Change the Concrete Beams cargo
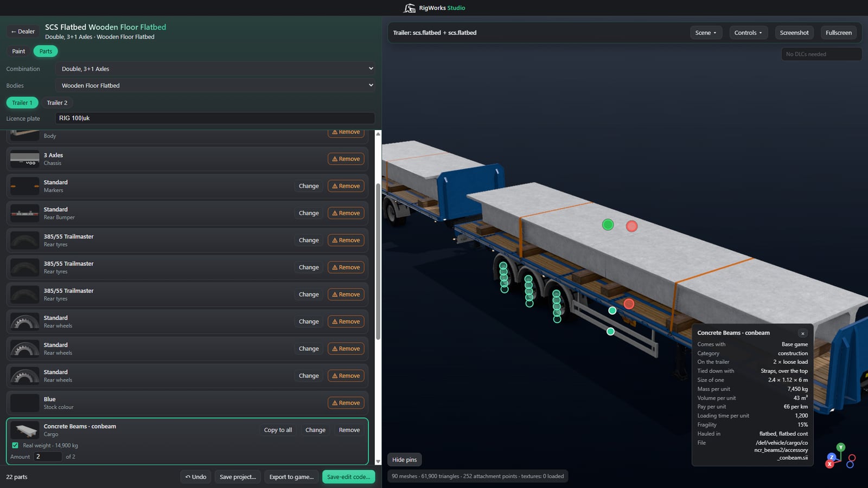 315,430
